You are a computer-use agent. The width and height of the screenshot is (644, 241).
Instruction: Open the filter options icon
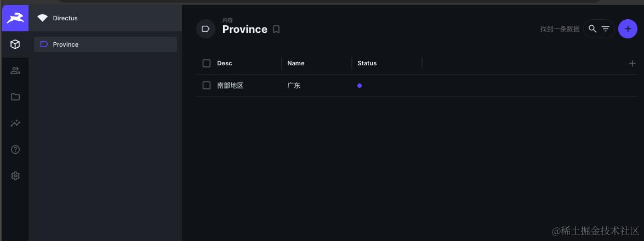[606, 29]
